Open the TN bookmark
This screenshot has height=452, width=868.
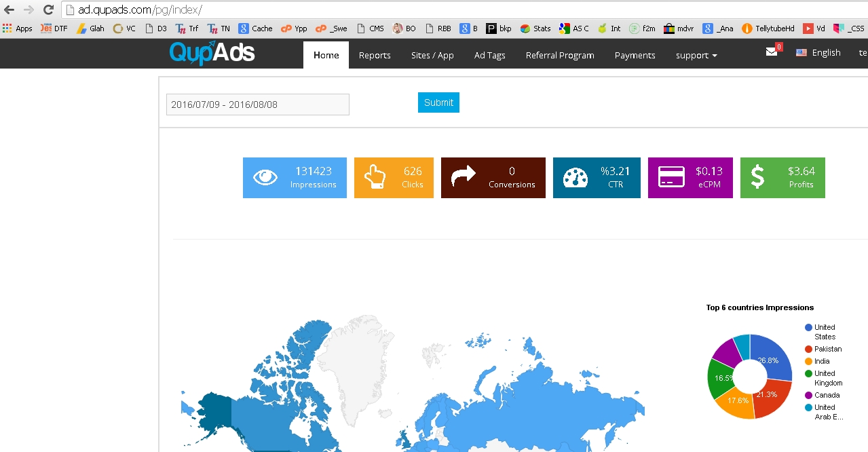pos(219,29)
